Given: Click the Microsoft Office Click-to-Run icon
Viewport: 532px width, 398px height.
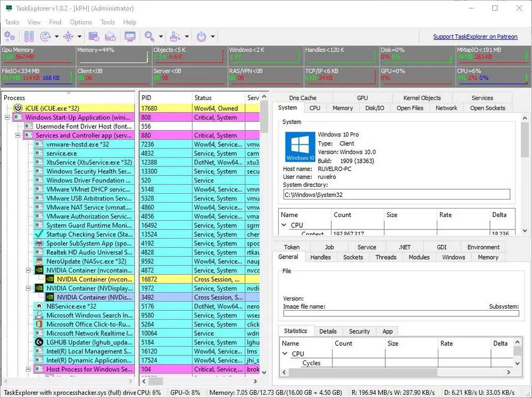Looking at the screenshot, I should 39,324.
